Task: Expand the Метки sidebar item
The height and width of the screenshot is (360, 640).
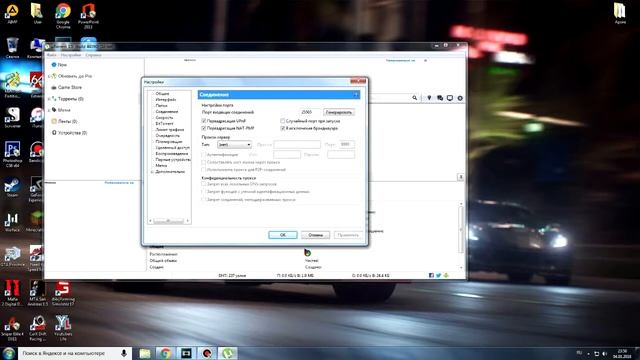Action: click(x=49, y=110)
